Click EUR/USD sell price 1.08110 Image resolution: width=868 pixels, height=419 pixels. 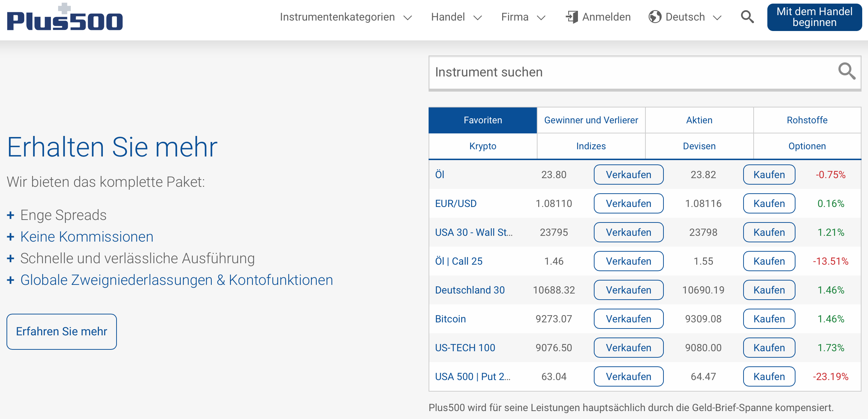(x=554, y=203)
